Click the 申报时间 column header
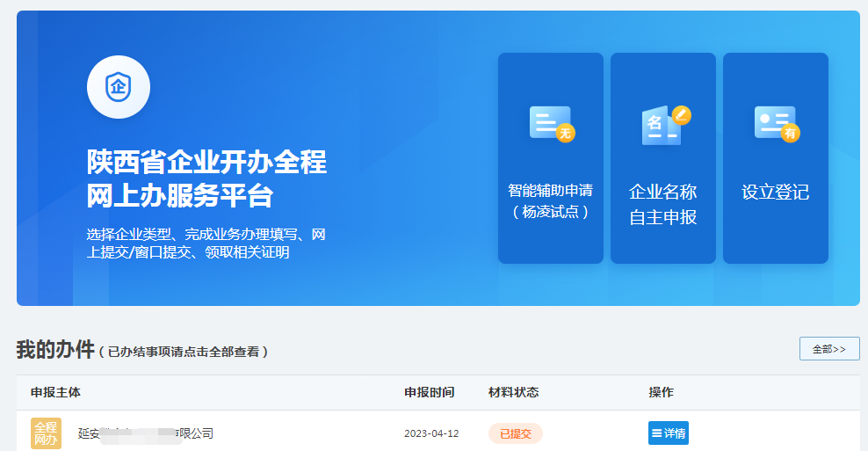Viewport: 868px width, 451px height. point(429,392)
